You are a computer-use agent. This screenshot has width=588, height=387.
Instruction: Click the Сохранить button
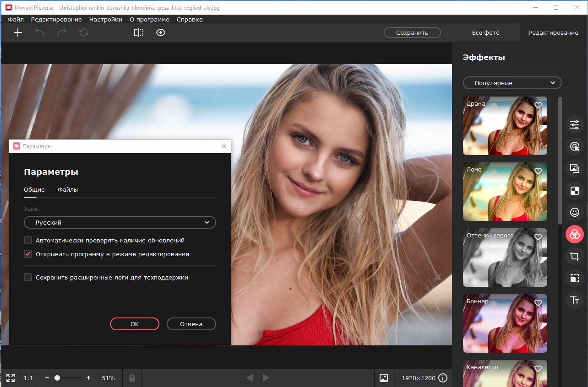point(412,32)
